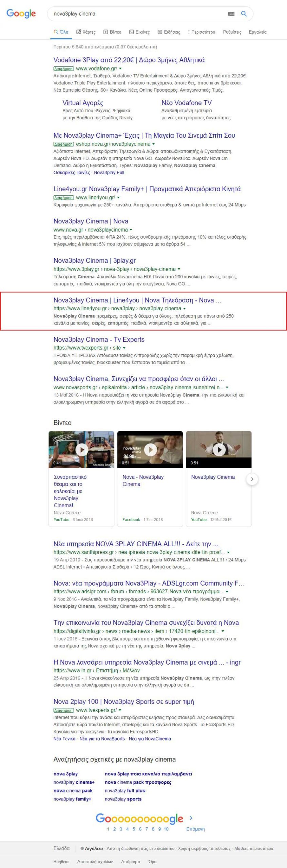The image size is (287, 868).
Task: Open the novasports.gr Nova3play Cinema article title
Action: coord(139,379)
